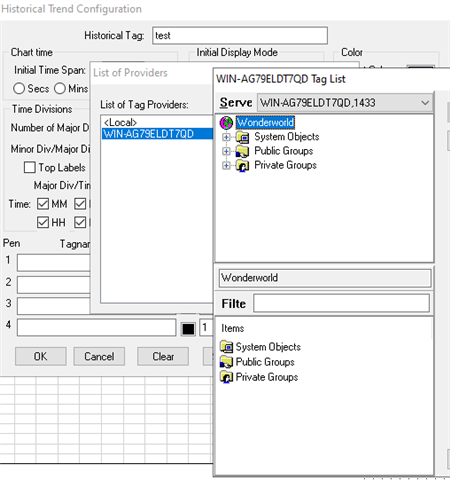The width and height of the screenshot is (450, 480).
Task: Select the Secs radio button
Action: pyautogui.click(x=19, y=88)
